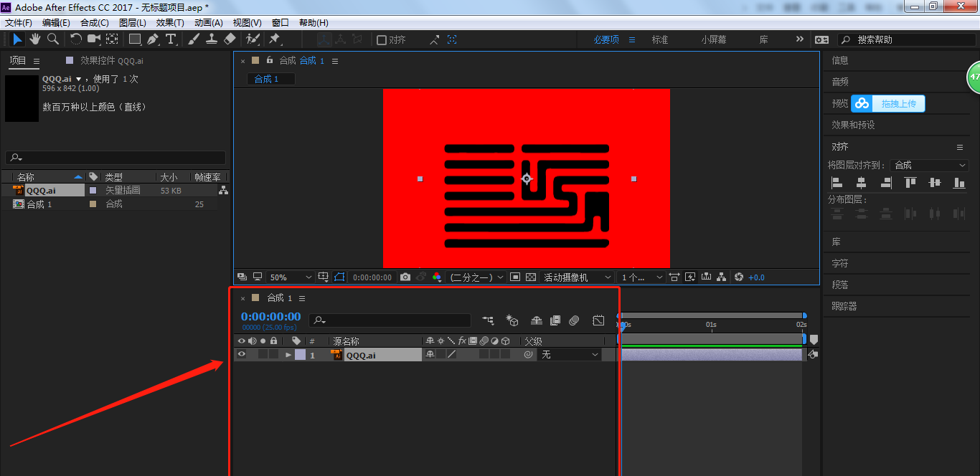Viewport: 980px width, 476px height.
Task: Click the motion blur icon in timeline header
Action: pos(574,320)
